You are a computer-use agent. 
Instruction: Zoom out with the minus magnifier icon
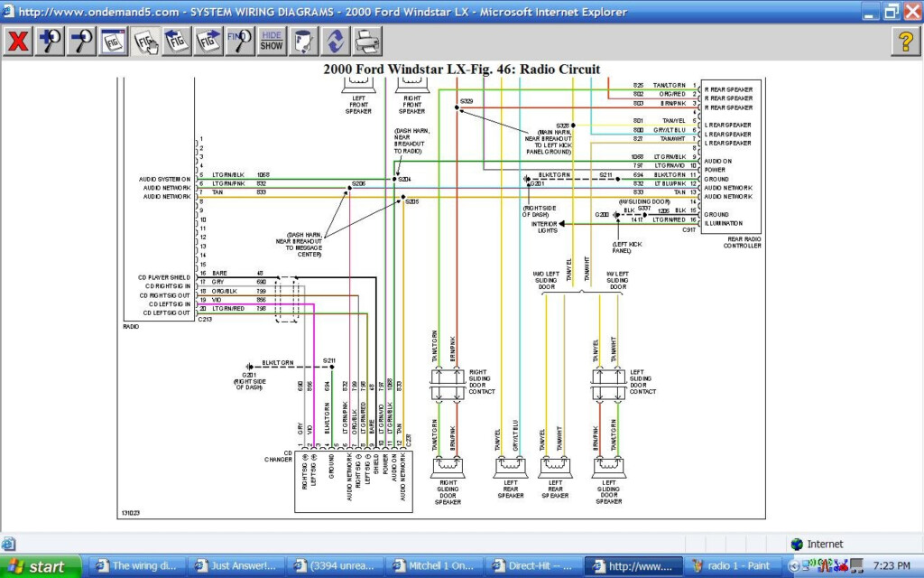pos(81,42)
